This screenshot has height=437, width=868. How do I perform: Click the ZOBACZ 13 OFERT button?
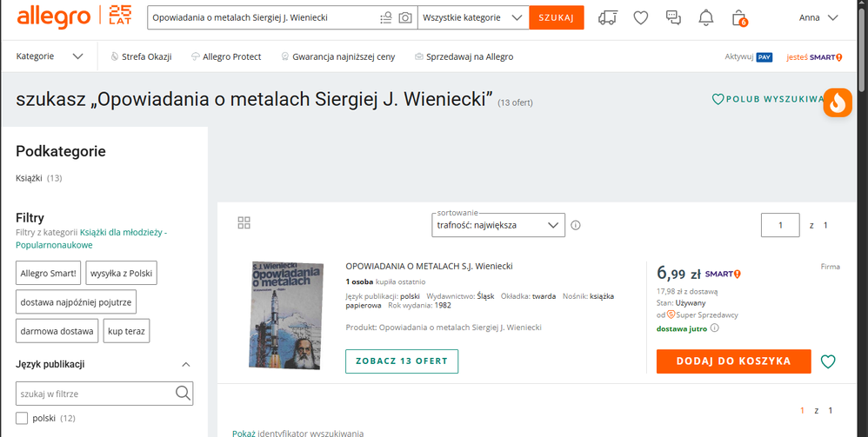click(401, 361)
